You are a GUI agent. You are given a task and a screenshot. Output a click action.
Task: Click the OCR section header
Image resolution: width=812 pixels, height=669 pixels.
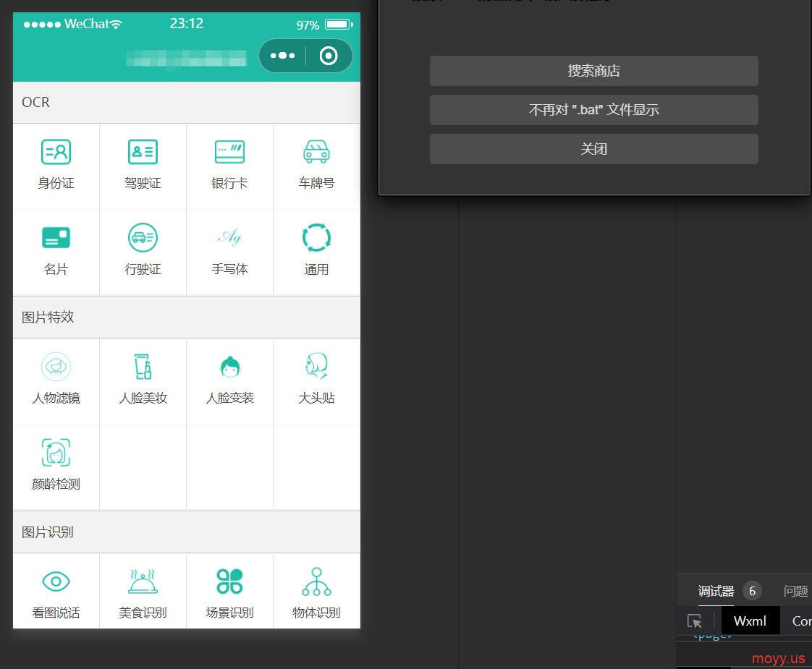(x=187, y=103)
